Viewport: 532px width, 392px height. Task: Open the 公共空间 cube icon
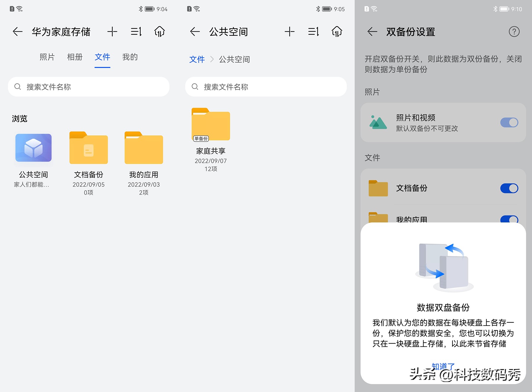click(33, 149)
